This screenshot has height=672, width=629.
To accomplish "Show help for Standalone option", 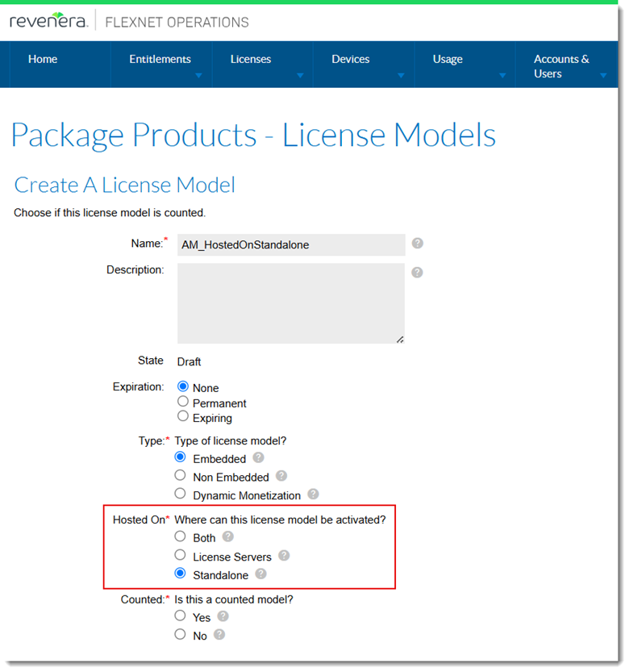I will pyautogui.click(x=260, y=574).
